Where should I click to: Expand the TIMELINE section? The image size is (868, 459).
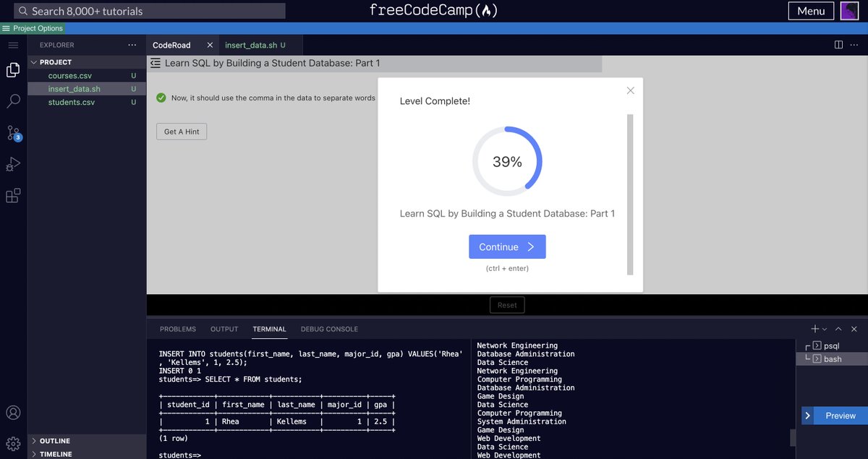click(x=87, y=454)
